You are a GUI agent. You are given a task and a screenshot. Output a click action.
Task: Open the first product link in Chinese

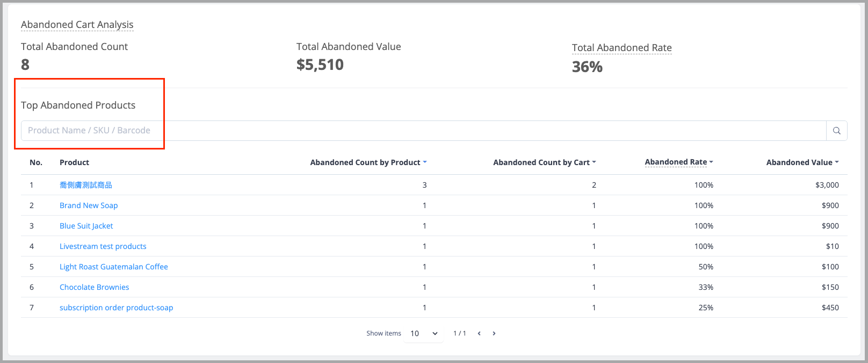click(x=86, y=185)
